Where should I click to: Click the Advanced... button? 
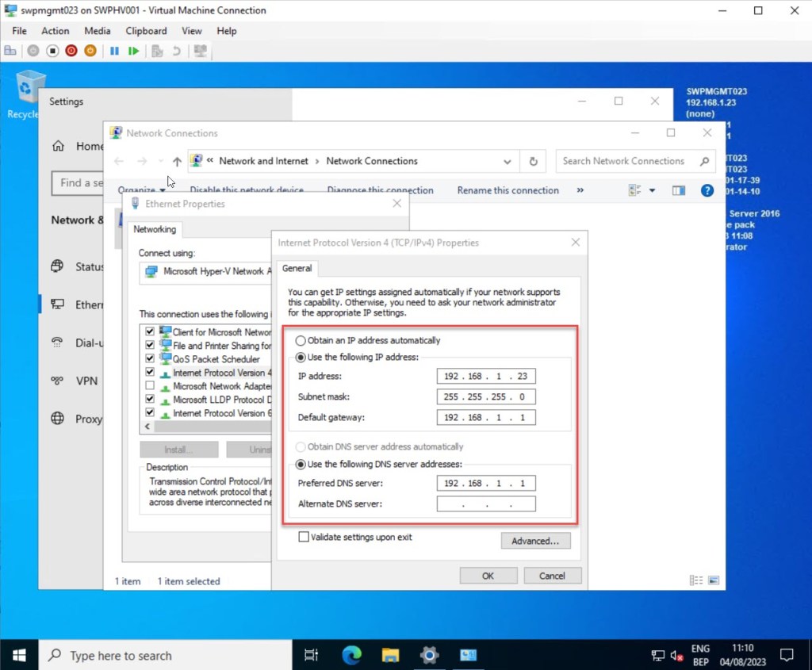pyautogui.click(x=534, y=541)
